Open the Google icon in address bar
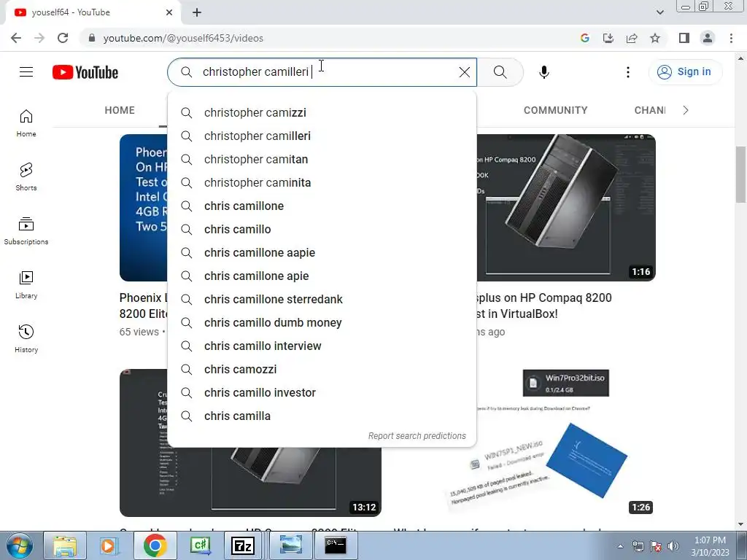The image size is (747, 560). tap(584, 38)
